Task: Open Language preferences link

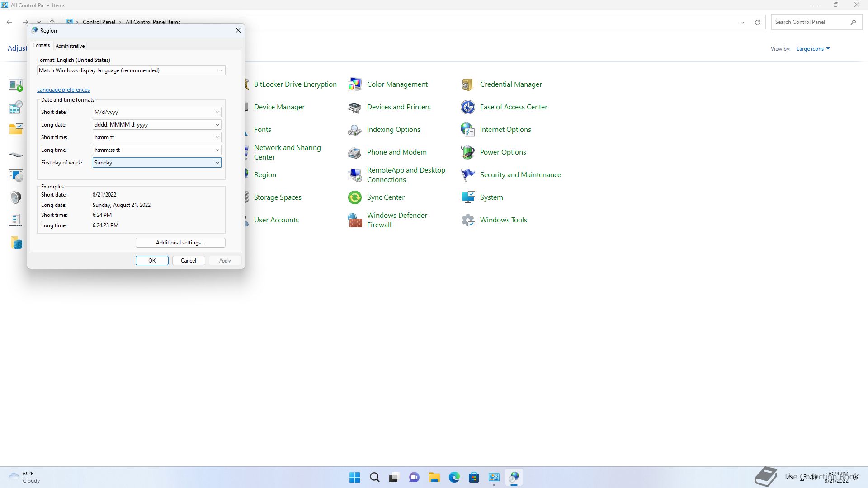Action: click(x=63, y=90)
